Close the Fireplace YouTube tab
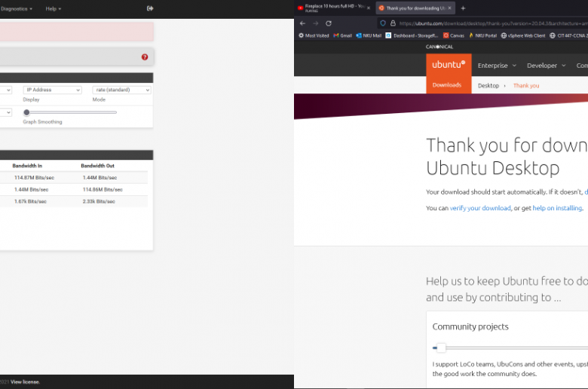 tap(368, 8)
